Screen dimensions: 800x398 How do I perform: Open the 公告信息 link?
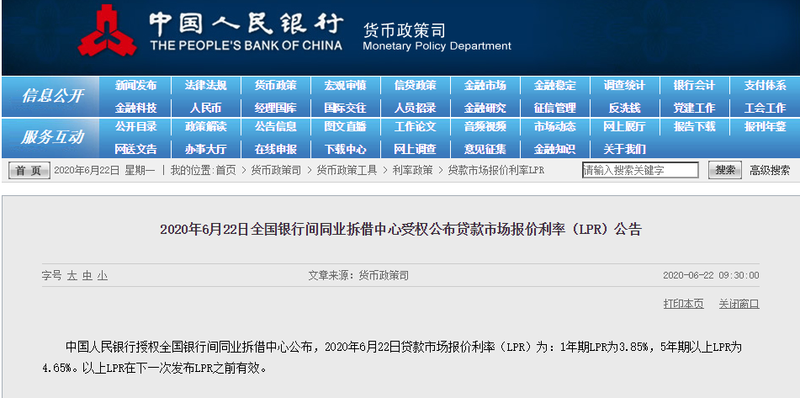[x=276, y=127]
